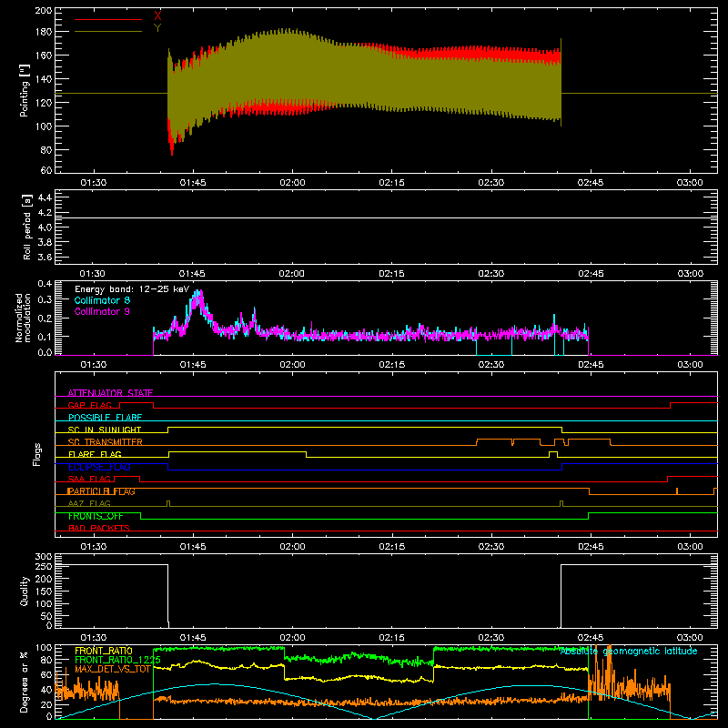
Task: Select the POSSIBLE_FLARE flag label
Action: tap(105, 418)
